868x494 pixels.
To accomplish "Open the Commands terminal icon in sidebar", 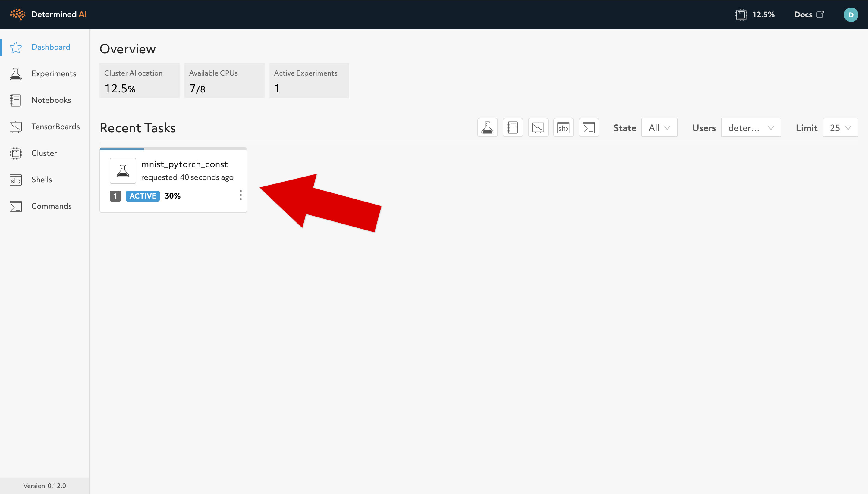I will 16,206.
